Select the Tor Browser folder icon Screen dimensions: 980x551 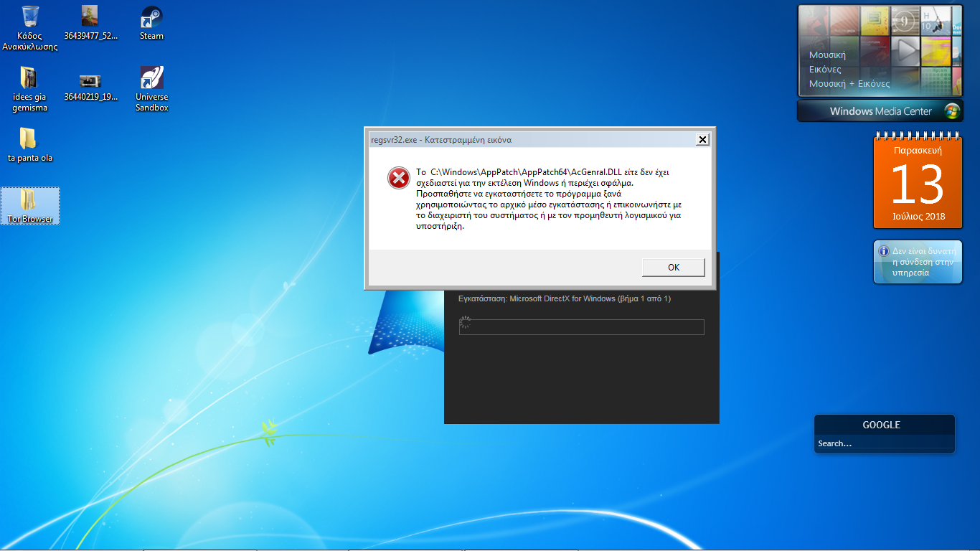[x=30, y=206]
